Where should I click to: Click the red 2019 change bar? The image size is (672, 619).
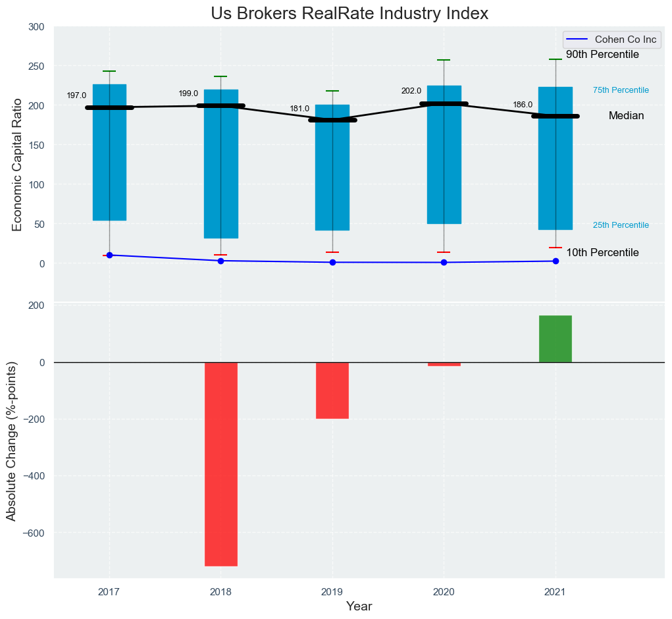tap(332, 390)
